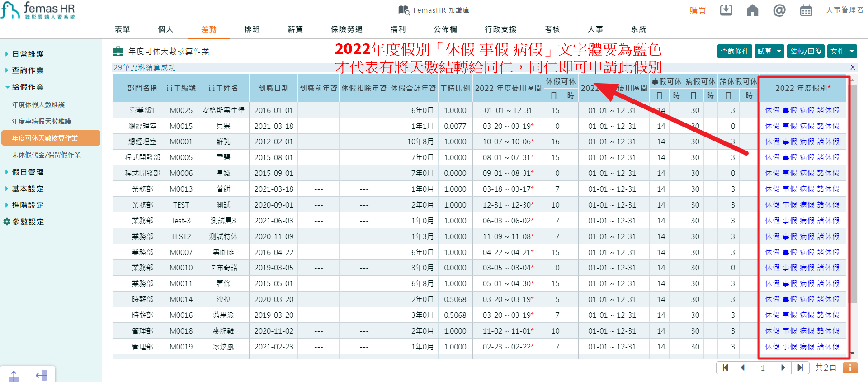The width and height of the screenshot is (868, 382).
Task: Expand the 基本設定 sidebar section
Action: tap(28, 189)
